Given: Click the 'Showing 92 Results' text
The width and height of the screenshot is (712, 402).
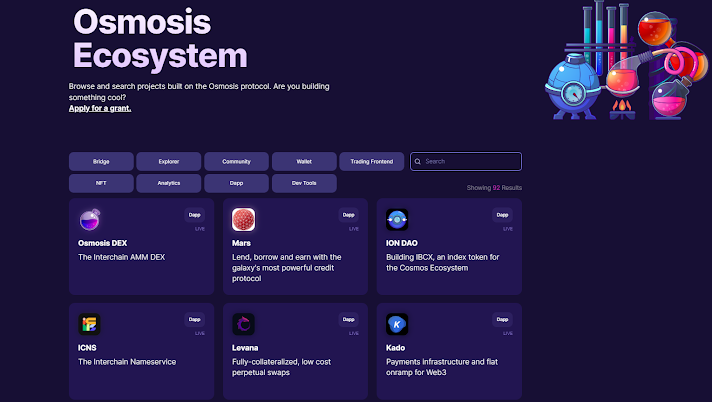Looking at the screenshot, I should pos(494,188).
